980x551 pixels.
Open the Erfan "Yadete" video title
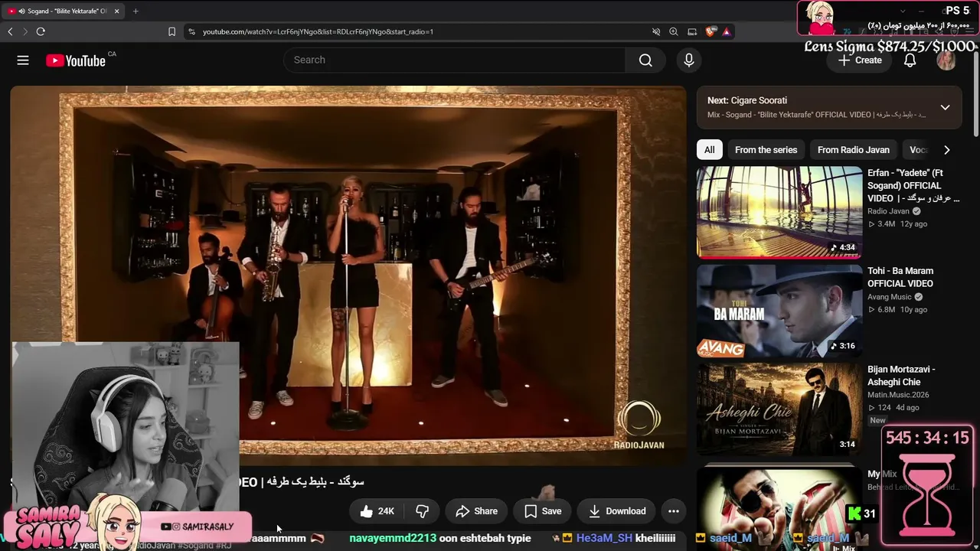(913, 186)
